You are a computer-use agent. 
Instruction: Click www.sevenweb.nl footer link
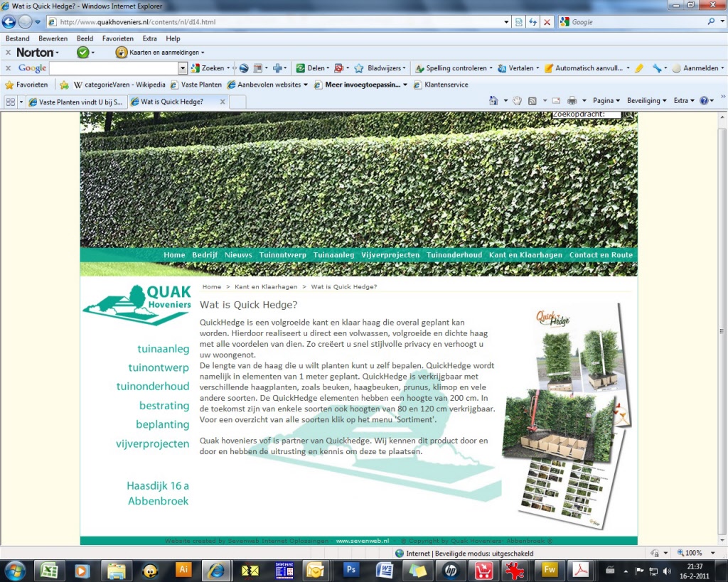(362, 541)
